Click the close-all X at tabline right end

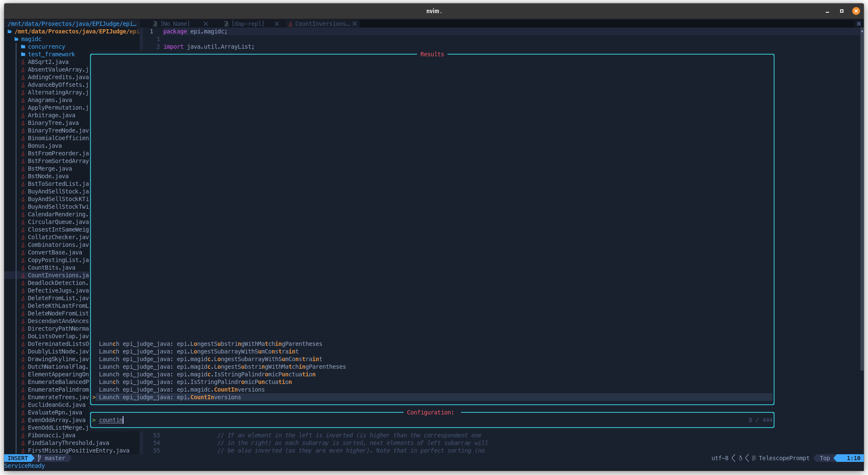coord(859,24)
